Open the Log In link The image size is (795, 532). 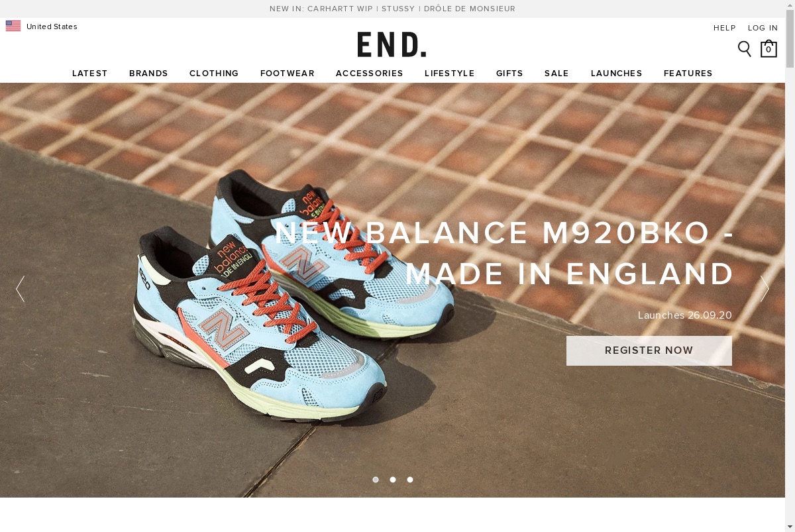tap(763, 28)
